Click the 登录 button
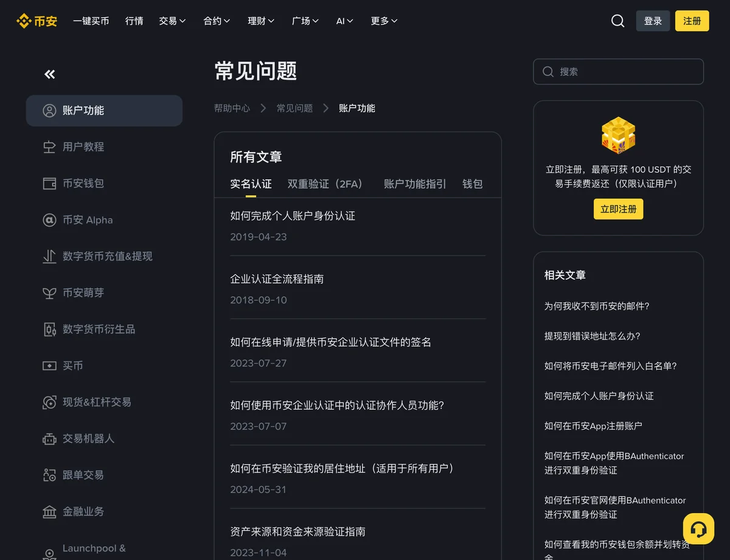 pos(653,21)
